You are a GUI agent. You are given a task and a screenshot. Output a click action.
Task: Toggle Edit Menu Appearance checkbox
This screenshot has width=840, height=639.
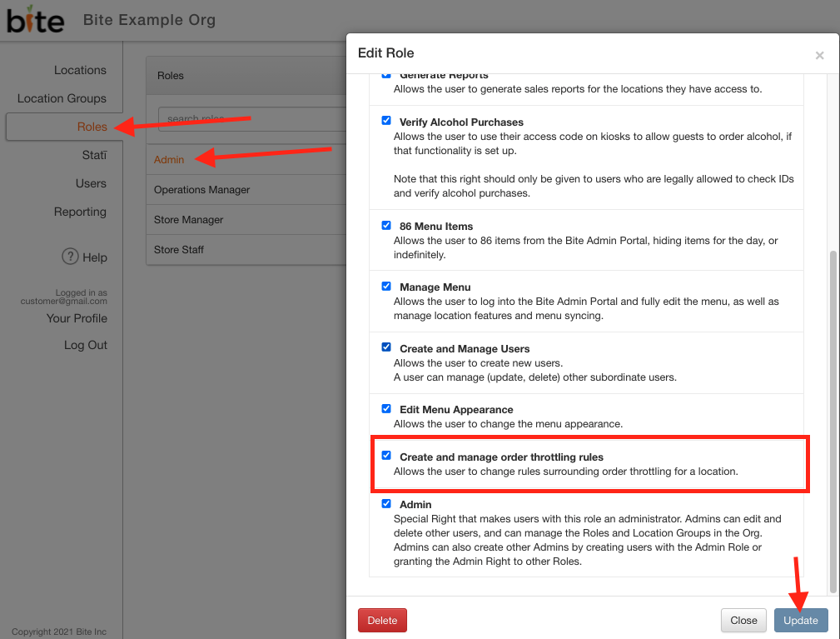coord(386,408)
